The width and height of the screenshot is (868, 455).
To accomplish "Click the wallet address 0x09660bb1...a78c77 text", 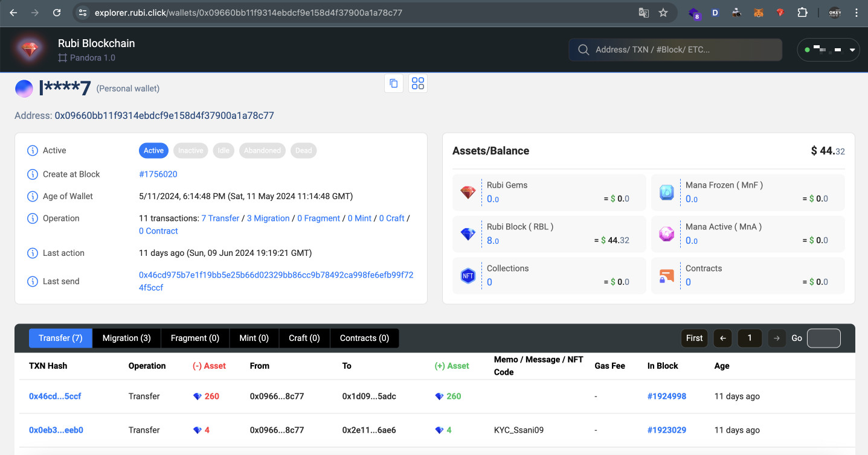I will (164, 115).
